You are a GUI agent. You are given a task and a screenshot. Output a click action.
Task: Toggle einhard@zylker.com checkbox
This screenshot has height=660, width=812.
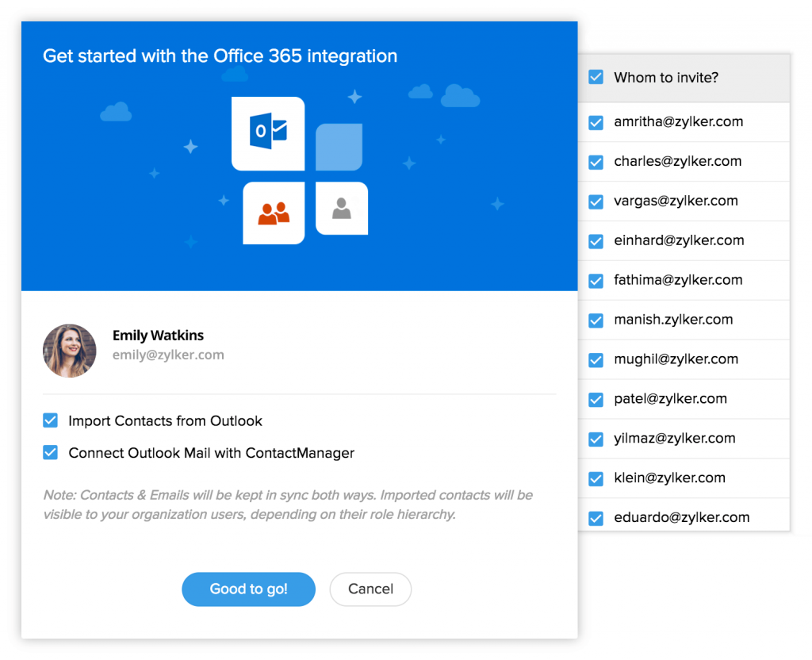pyautogui.click(x=596, y=241)
